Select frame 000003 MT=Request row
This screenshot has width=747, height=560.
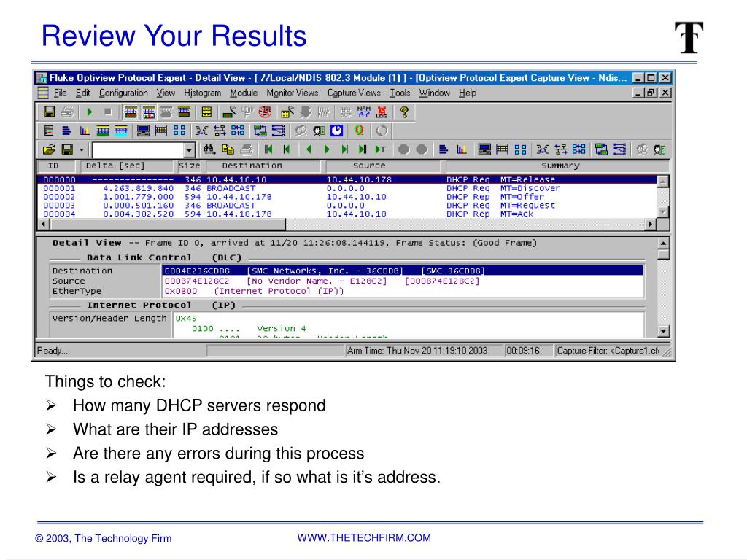coord(347,205)
